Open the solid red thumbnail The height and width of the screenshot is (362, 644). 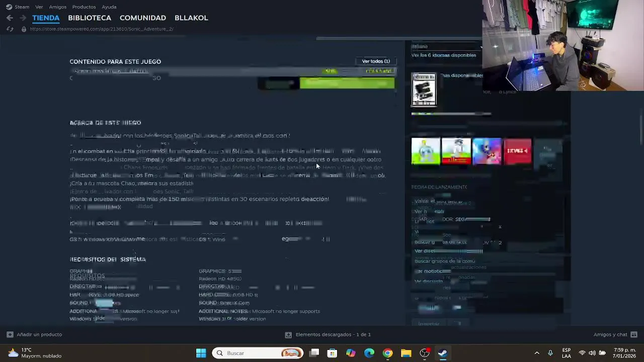click(518, 151)
